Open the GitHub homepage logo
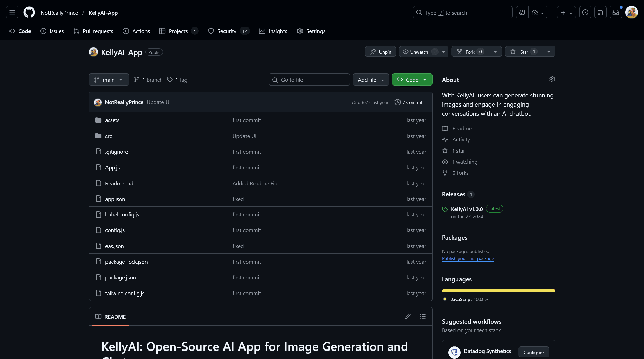This screenshot has height=359, width=644. click(x=29, y=13)
